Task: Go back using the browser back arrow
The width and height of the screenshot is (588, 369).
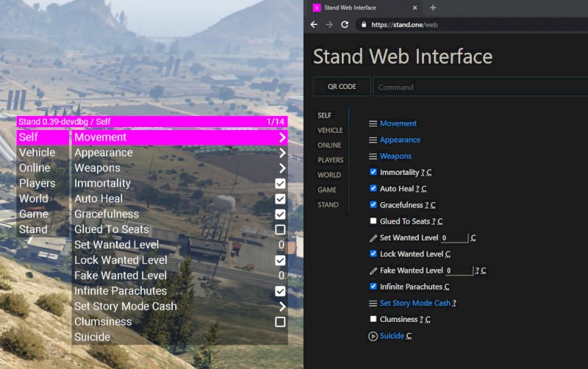Action: click(x=315, y=24)
